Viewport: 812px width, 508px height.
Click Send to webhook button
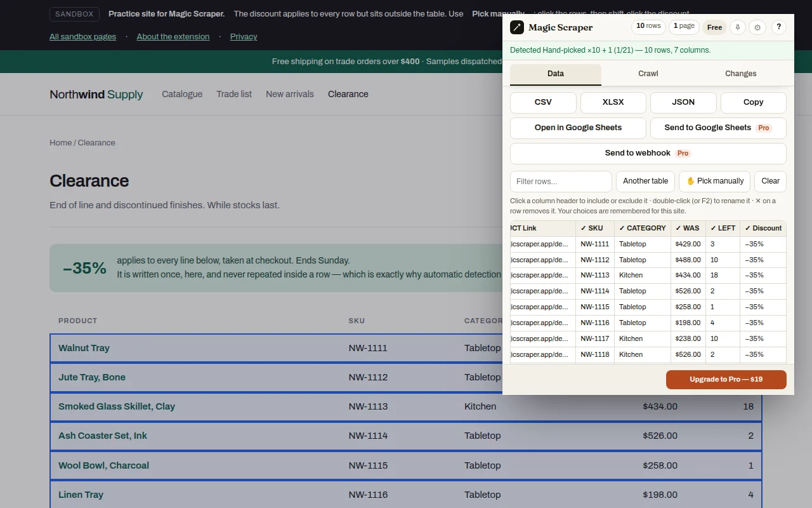[x=648, y=153]
